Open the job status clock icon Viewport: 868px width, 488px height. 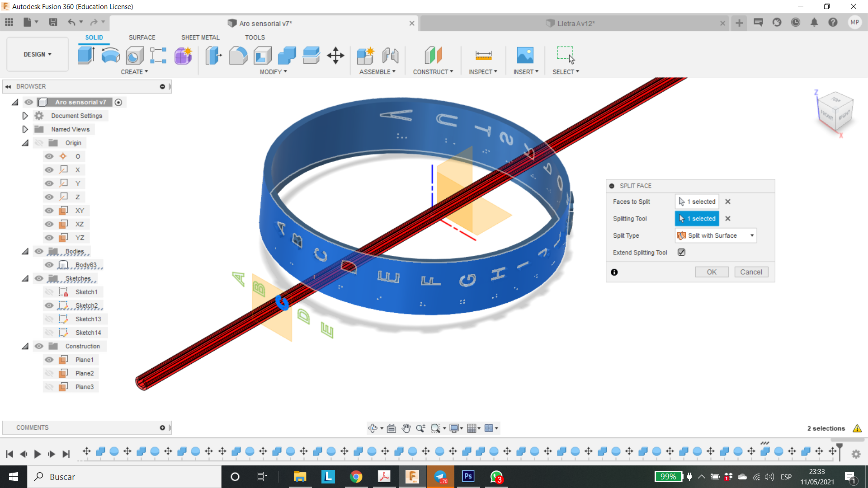pyautogui.click(x=796, y=22)
